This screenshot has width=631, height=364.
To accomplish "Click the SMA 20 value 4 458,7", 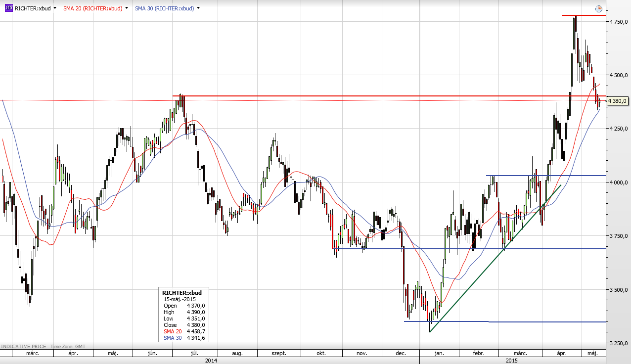I will (x=196, y=331).
